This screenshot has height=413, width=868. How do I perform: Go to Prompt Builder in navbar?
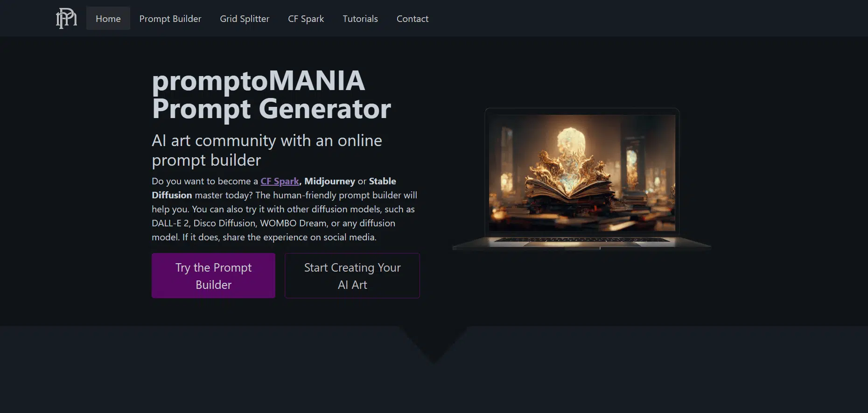170,19
